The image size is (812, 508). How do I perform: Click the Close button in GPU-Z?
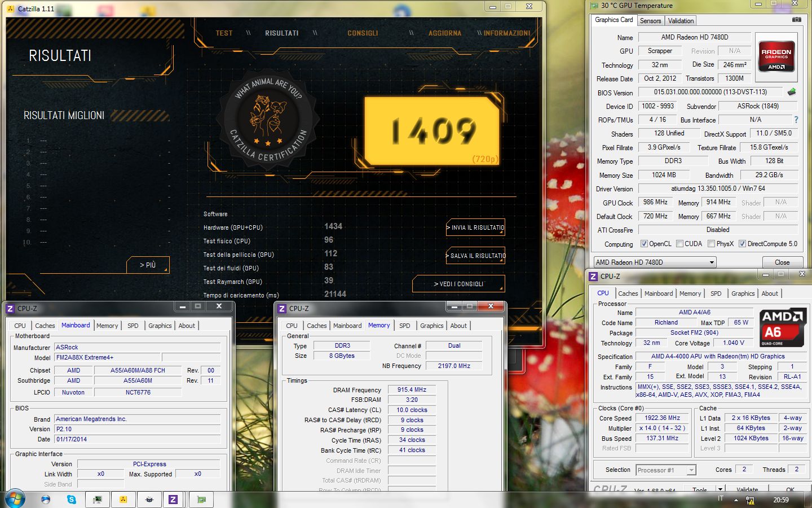pyautogui.click(x=782, y=262)
